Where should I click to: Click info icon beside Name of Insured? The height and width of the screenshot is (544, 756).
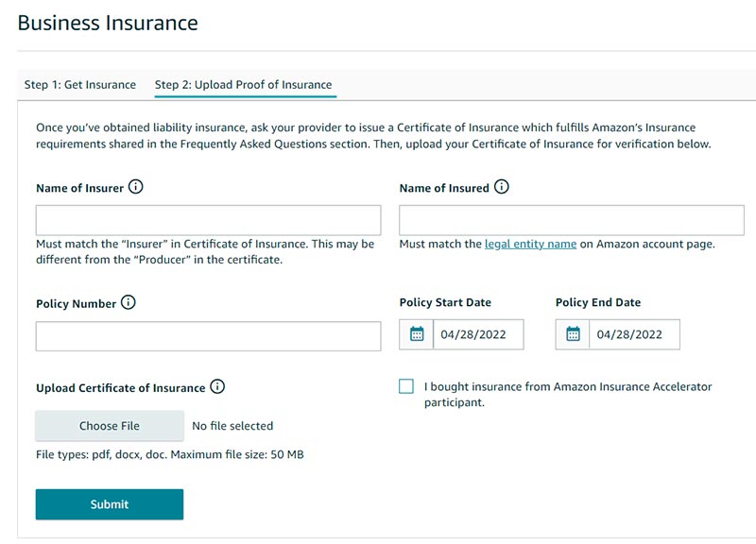[x=502, y=187]
